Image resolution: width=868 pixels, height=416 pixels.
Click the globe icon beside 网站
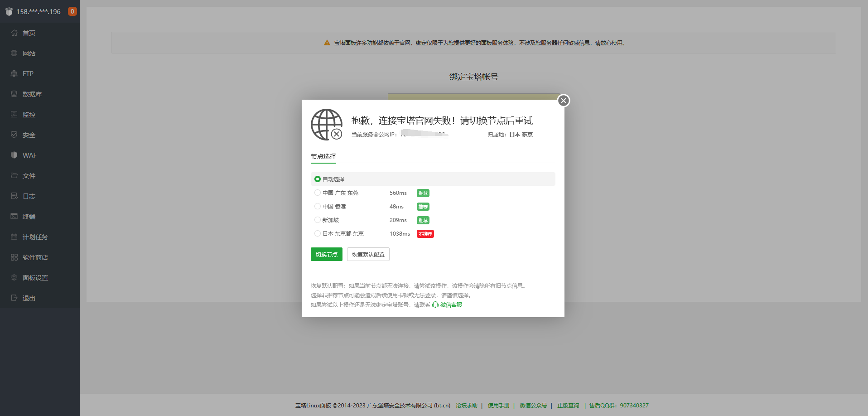click(14, 53)
